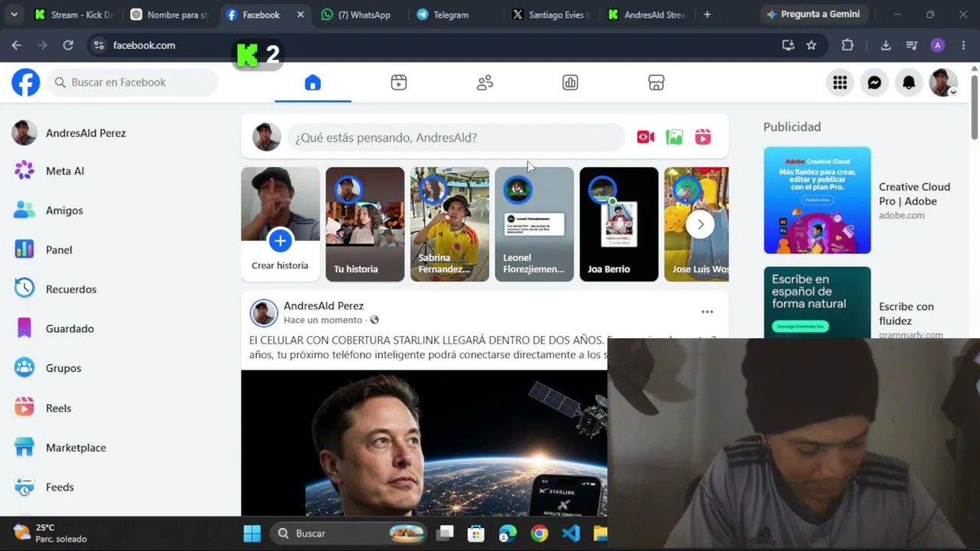980x551 pixels.
Task: Open the weather widget showing 25°C
Action: point(51,533)
